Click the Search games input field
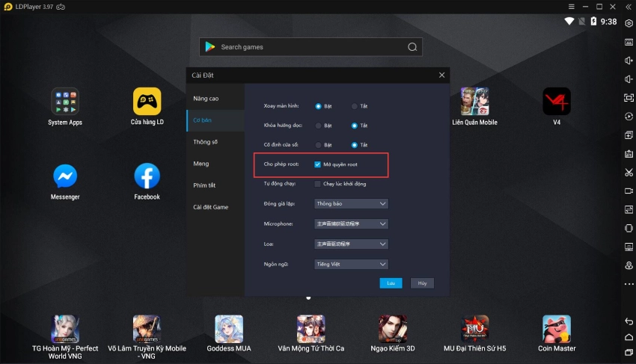Image resolution: width=636 pixels, height=364 pixels. click(311, 47)
